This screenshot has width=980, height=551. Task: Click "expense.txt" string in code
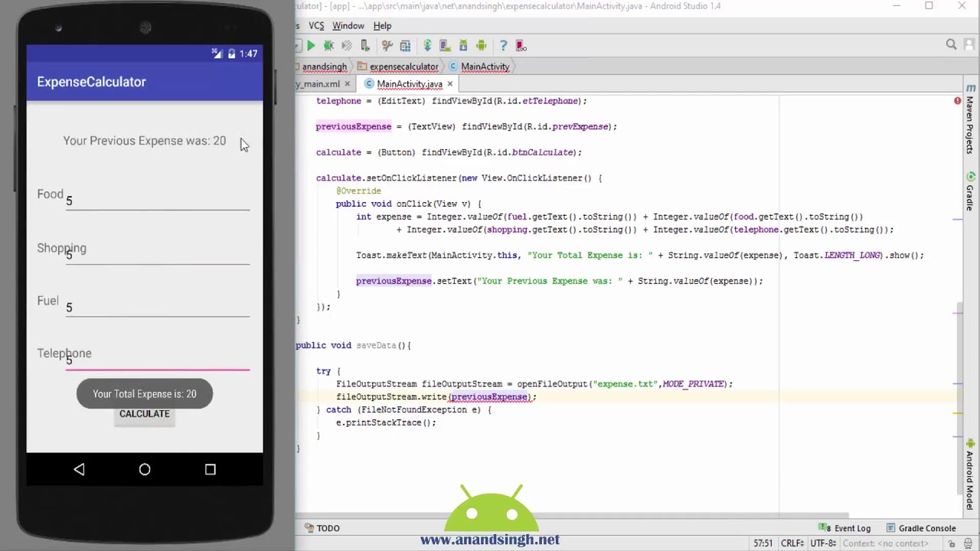point(626,384)
